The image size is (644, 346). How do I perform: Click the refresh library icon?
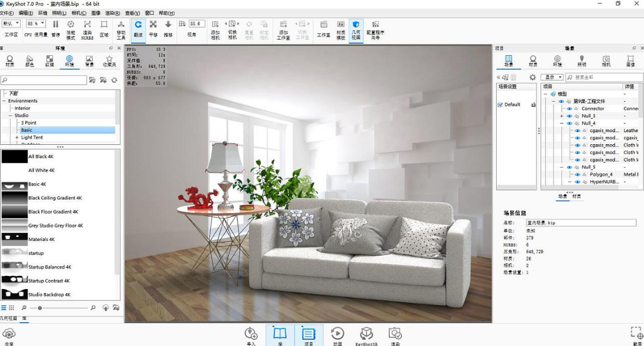point(114,80)
